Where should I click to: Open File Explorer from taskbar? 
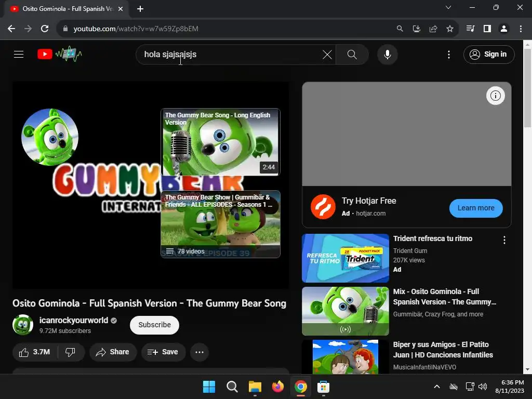click(255, 387)
